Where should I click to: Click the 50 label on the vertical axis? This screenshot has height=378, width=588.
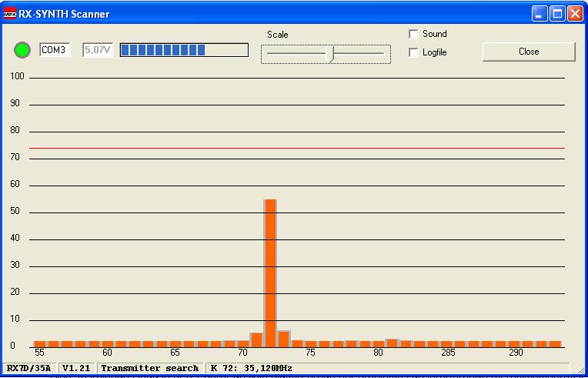pyautogui.click(x=15, y=212)
